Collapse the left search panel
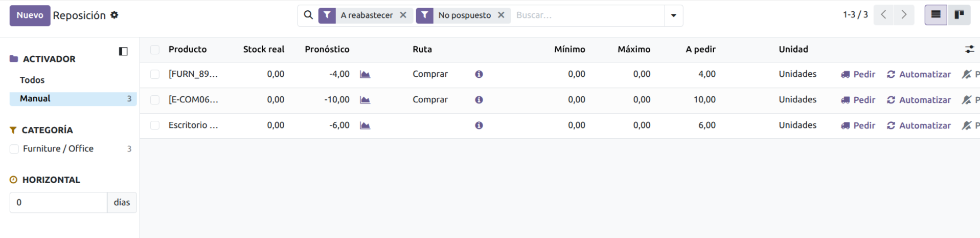The height and width of the screenshot is (238, 980). click(x=123, y=51)
